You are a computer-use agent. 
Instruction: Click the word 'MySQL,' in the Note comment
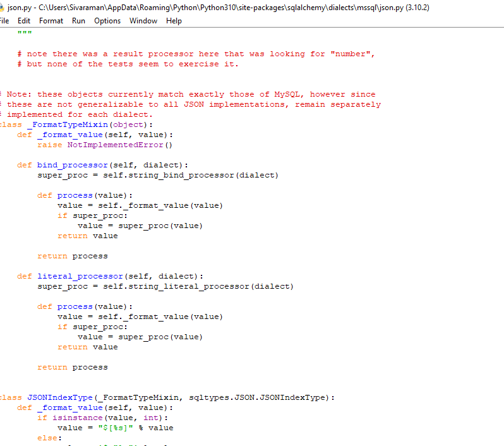coord(289,94)
